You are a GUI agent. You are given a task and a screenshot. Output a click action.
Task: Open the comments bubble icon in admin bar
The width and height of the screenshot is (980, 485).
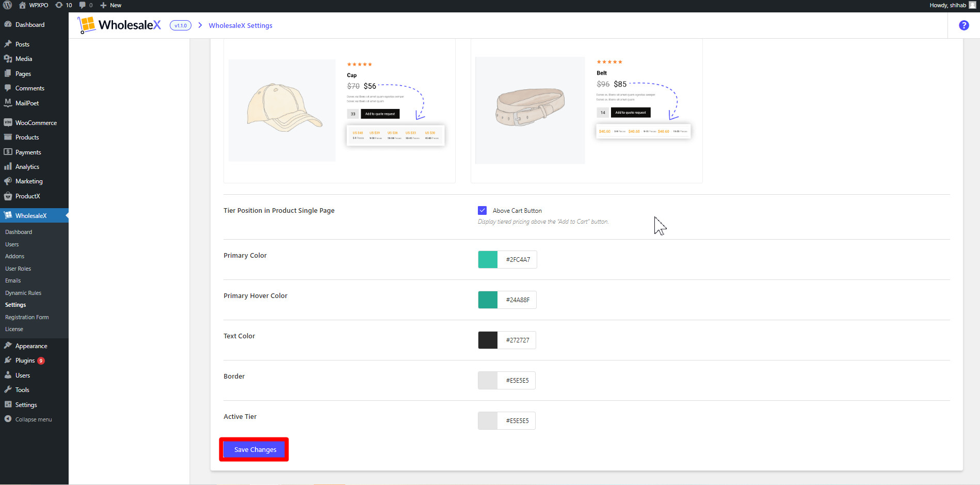point(83,5)
